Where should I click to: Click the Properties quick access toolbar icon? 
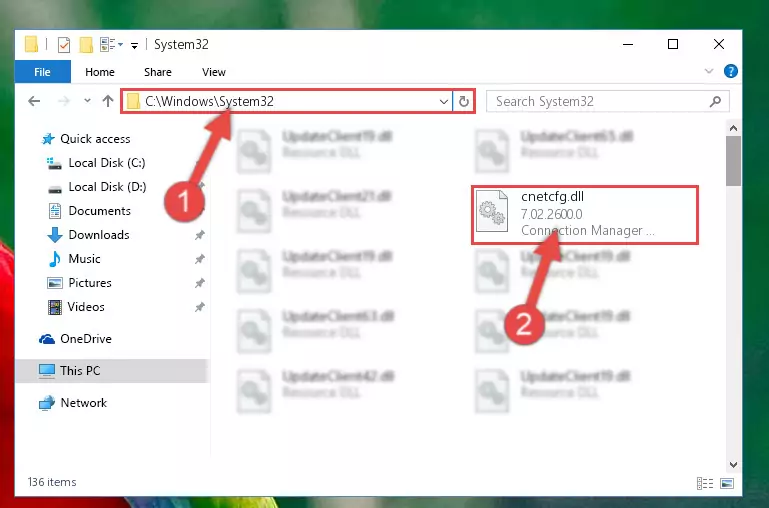[x=64, y=45]
